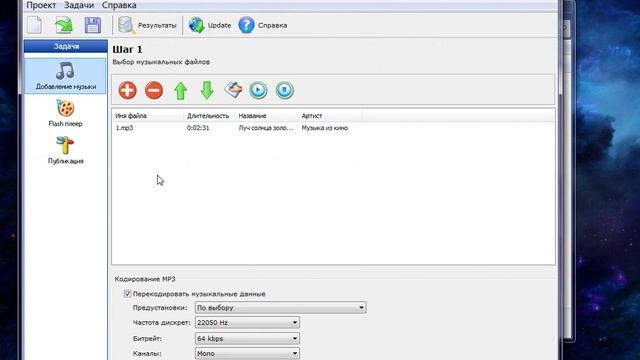Sort by the Длительность column header

[x=209, y=116]
